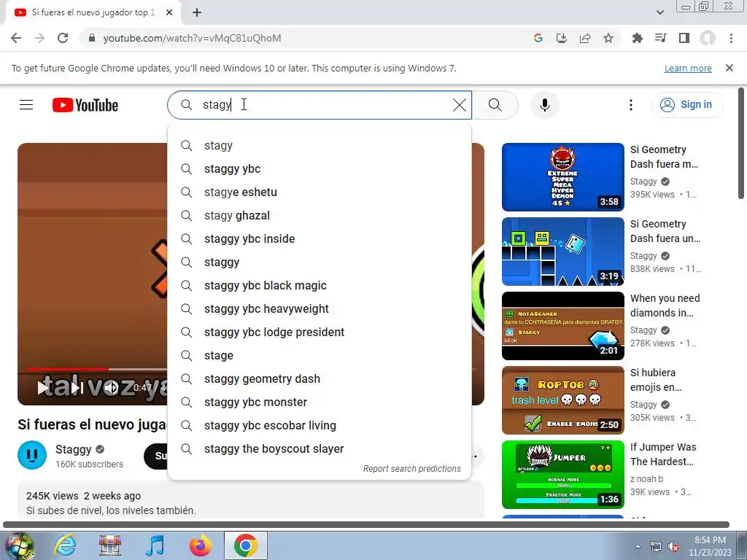
Task: Click the YouTube logo
Action: (85, 105)
